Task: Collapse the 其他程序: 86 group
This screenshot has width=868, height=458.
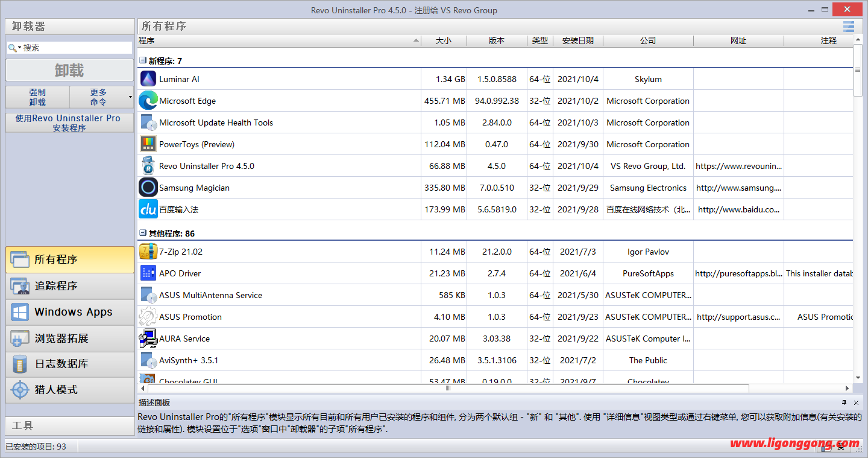Action: tap(143, 233)
